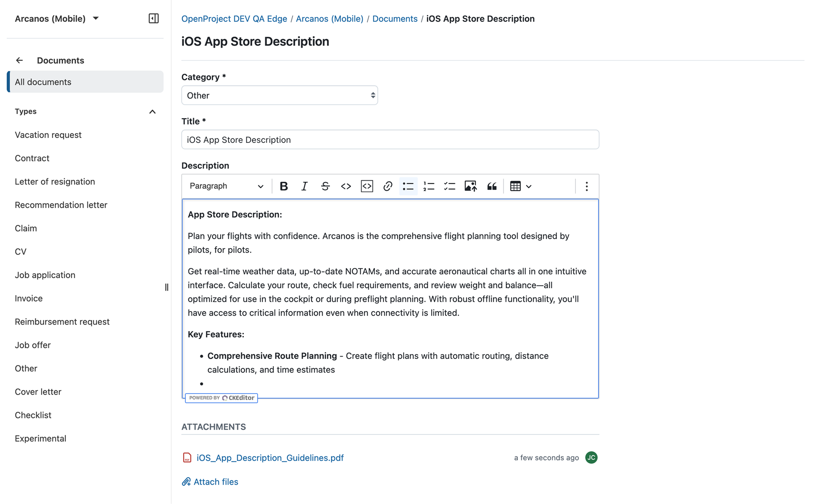Screen dimensions: 814x504
Task: Click Attach files to add attachments
Action: point(216,482)
